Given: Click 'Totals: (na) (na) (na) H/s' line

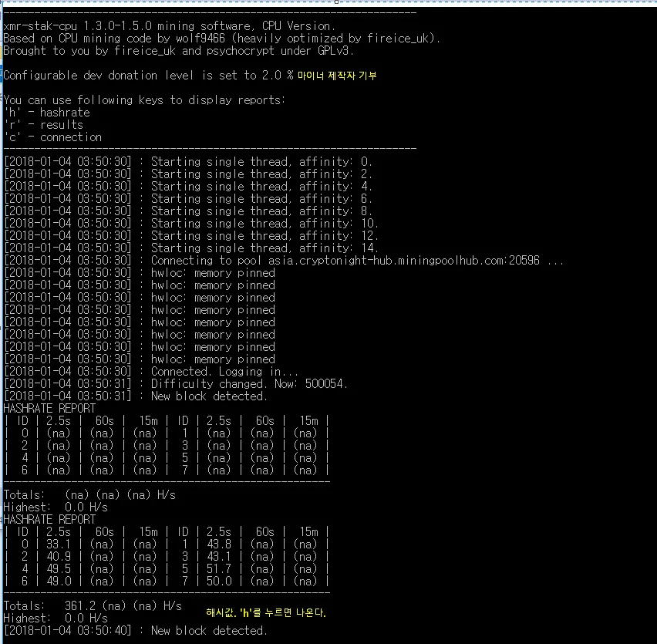Looking at the screenshot, I should click(x=89, y=495).
